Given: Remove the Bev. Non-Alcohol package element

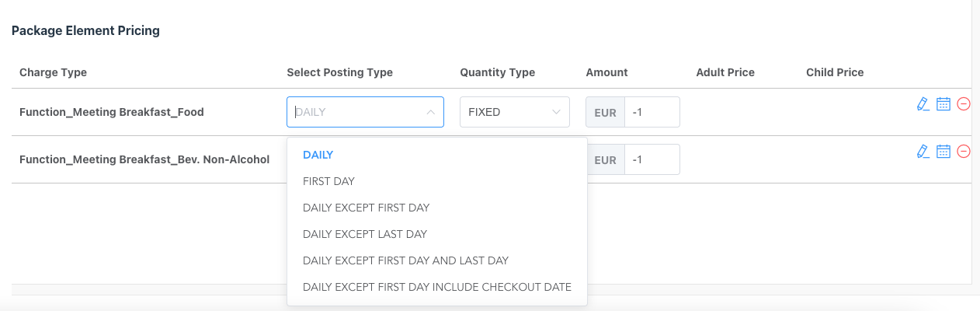Looking at the screenshot, I should (x=964, y=152).
